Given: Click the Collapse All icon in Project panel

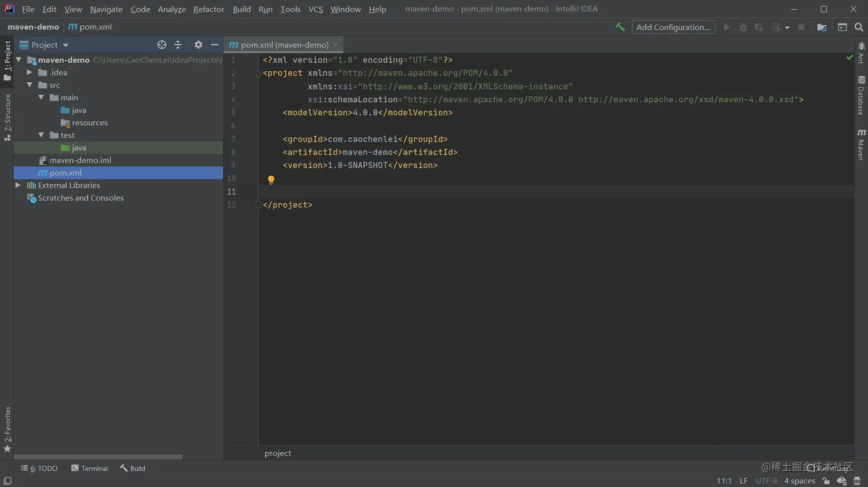Looking at the screenshot, I should pyautogui.click(x=178, y=45).
